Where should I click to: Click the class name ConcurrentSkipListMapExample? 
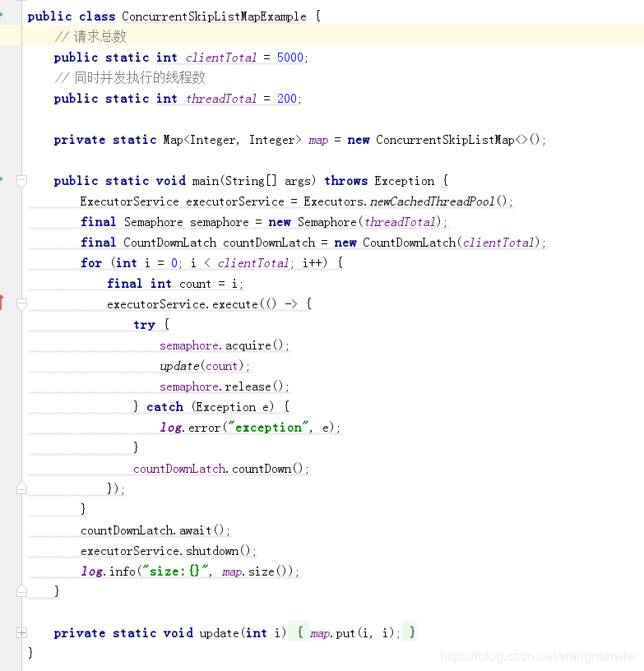[214, 16]
